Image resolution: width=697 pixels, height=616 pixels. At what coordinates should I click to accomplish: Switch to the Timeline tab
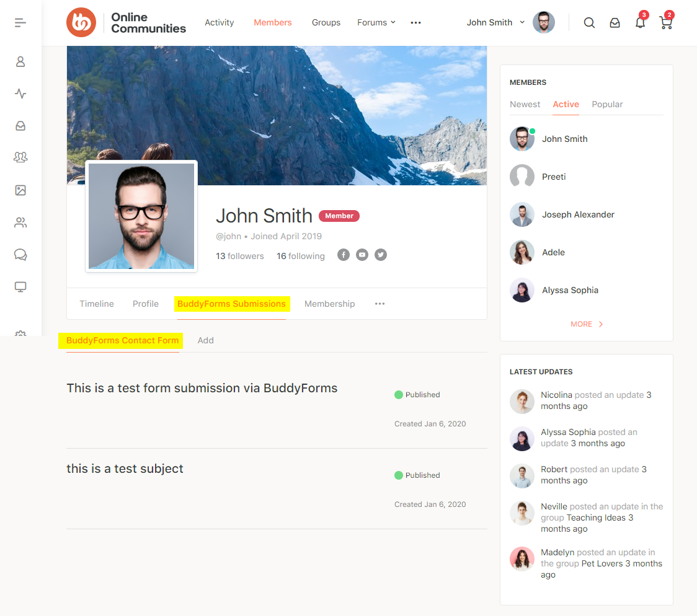(x=97, y=304)
